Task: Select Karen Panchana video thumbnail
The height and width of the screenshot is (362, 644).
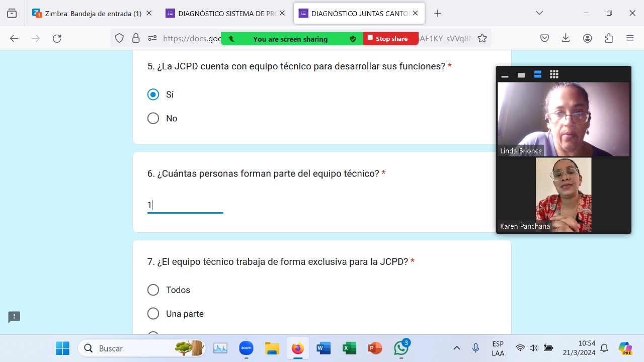Action: 563,195
